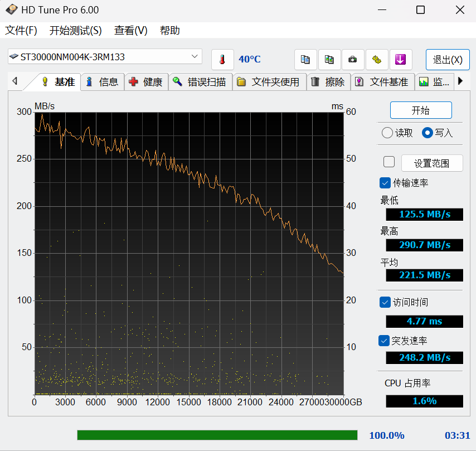Open the 查看(V) menu

130,31
